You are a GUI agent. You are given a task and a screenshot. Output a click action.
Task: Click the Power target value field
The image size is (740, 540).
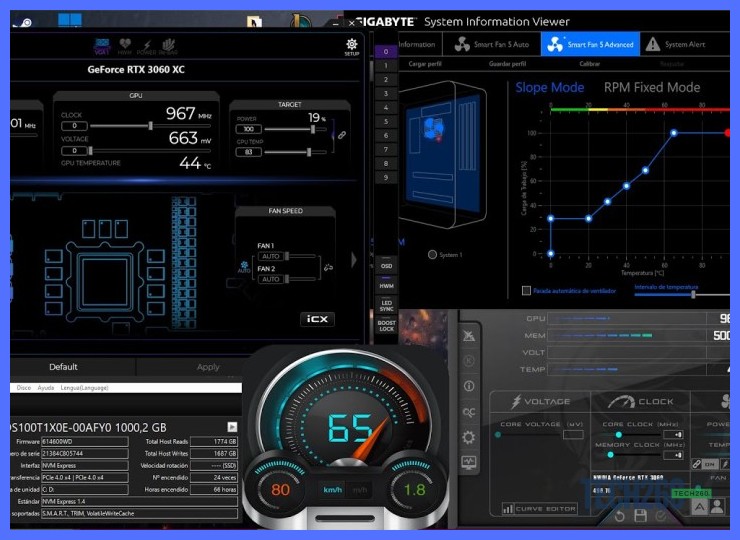(248, 129)
